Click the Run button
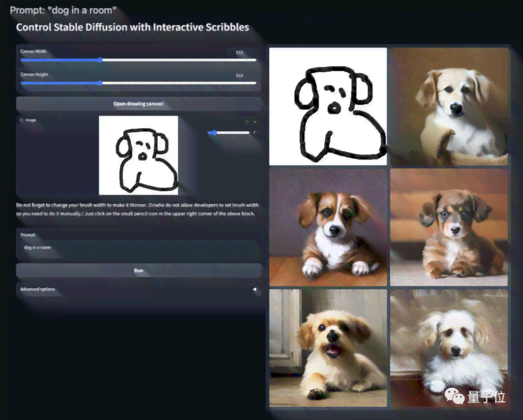523x420 pixels. click(x=139, y=270)
